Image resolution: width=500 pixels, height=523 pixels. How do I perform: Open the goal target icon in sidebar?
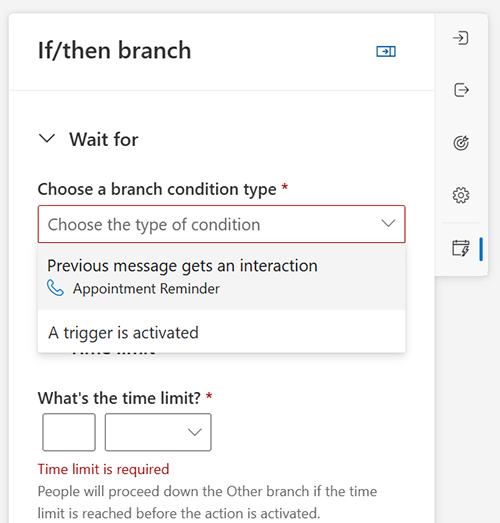point(461,143)
